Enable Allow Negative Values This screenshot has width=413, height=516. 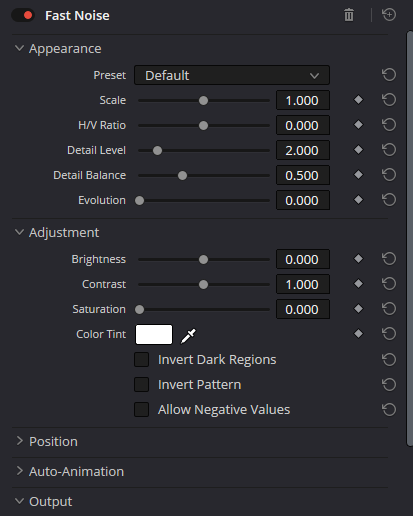[141, 410]
